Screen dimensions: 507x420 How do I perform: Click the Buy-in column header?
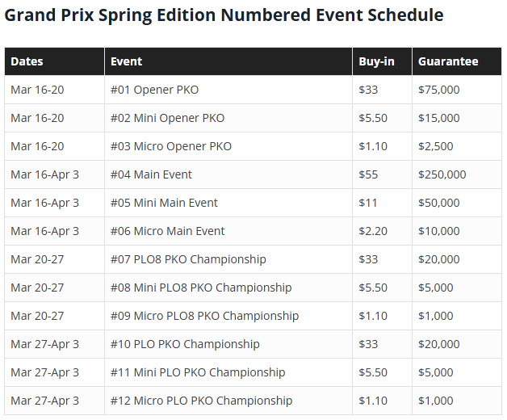(x=376, y=61)
